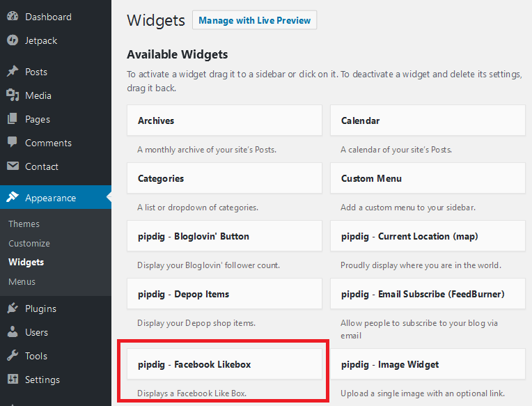Open the Themes submenu item
The image size is (532, 406).
tap(24, 224)
